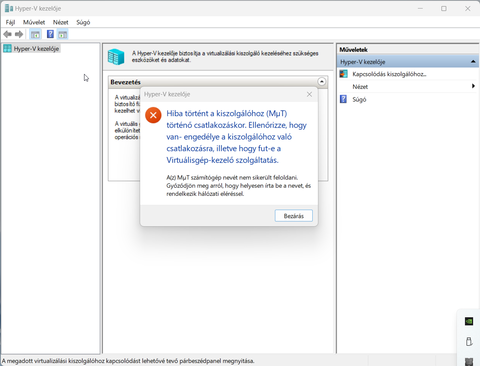Toggle the action pane toolbar icon
The image size is (480, 366).
(63, 34)
